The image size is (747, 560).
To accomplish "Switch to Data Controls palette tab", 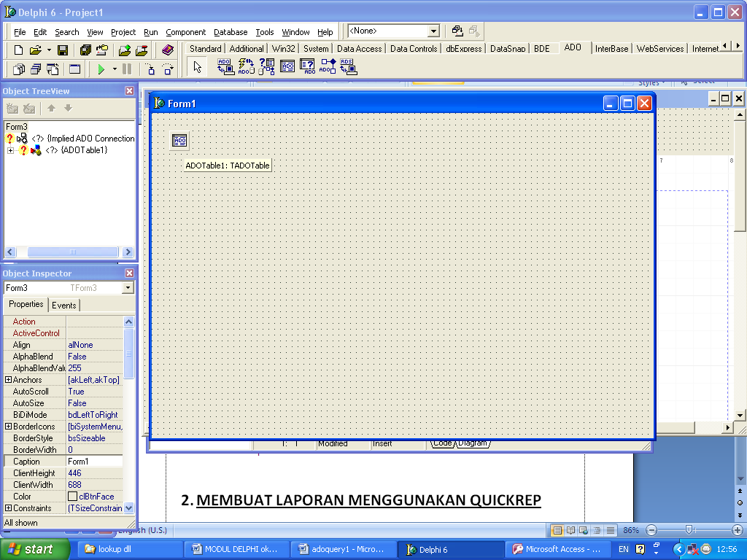I will tap(414, 49).
